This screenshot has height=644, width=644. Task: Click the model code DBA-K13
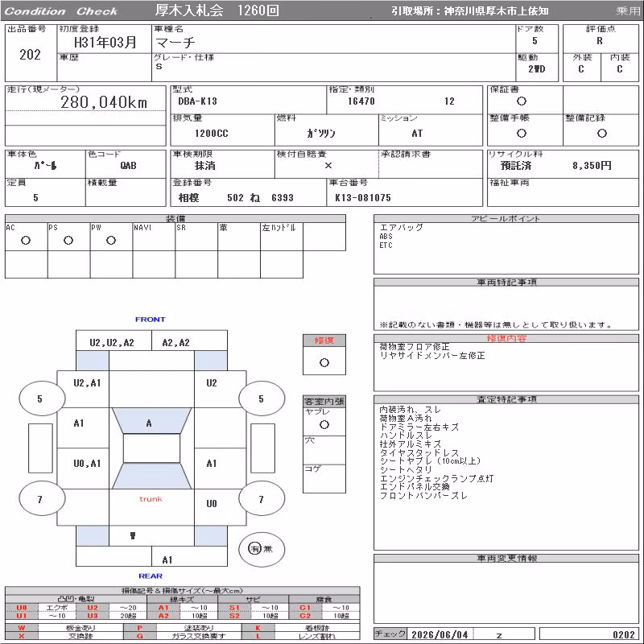point(197,101)
